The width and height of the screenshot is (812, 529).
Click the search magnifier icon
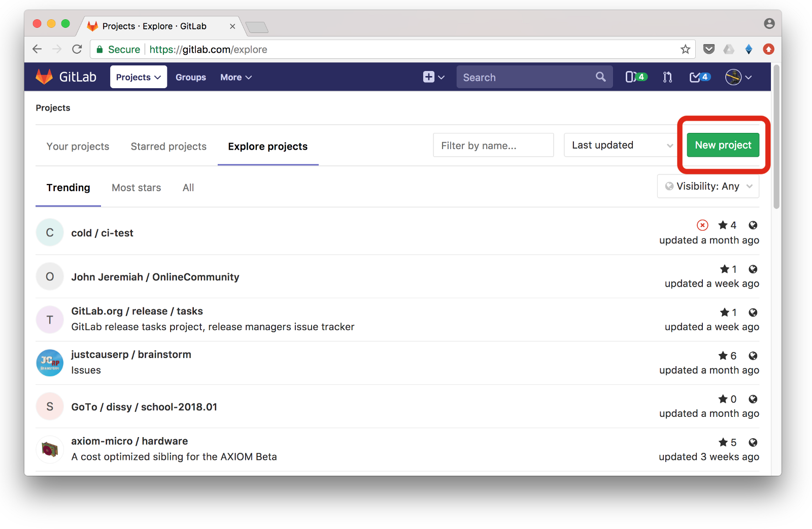pyautogui.click(x=600, y=77)
